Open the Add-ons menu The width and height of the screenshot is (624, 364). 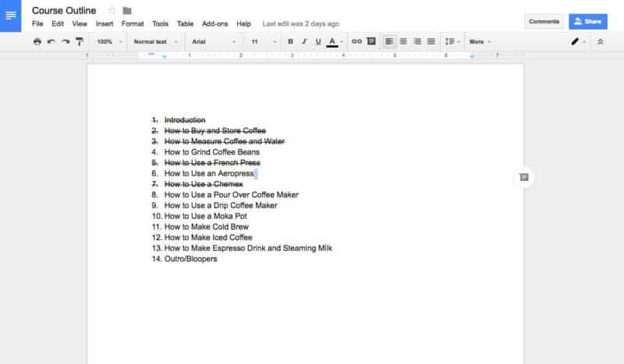215,24
